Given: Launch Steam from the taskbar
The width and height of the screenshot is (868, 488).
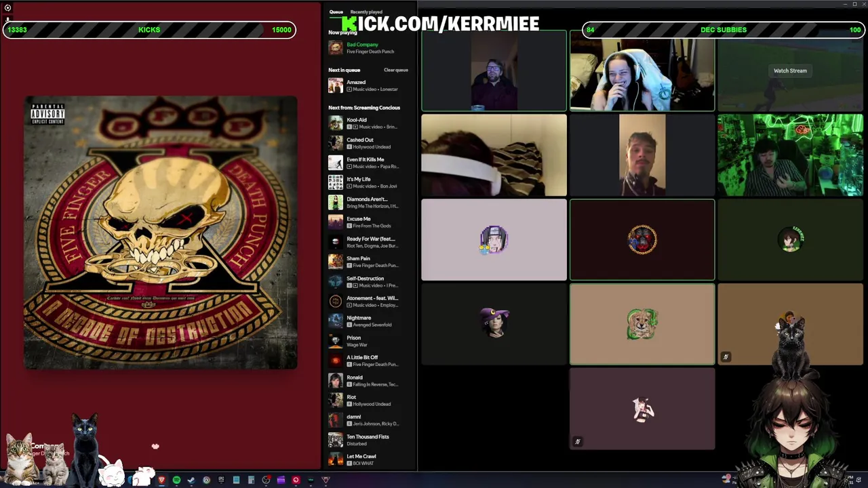Looking at the screenshot, I should click(191, 480).
